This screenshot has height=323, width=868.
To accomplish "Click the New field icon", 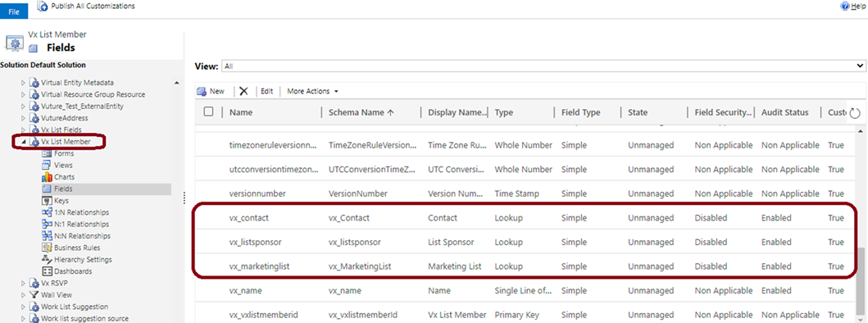I will click(x=202, y=92).
